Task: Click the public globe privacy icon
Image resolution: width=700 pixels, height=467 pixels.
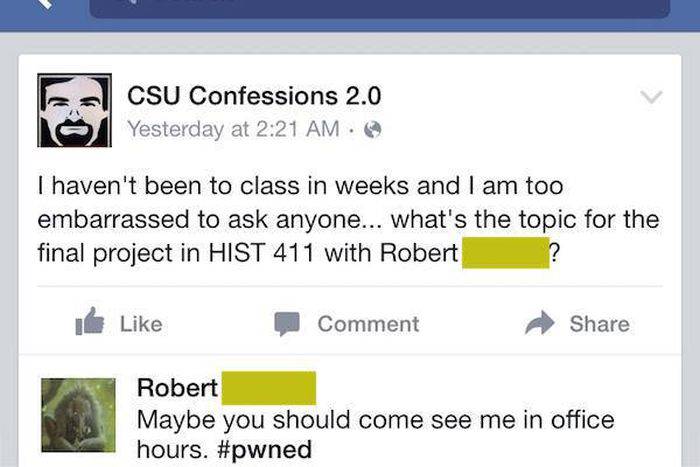Action: pos(373,129)
